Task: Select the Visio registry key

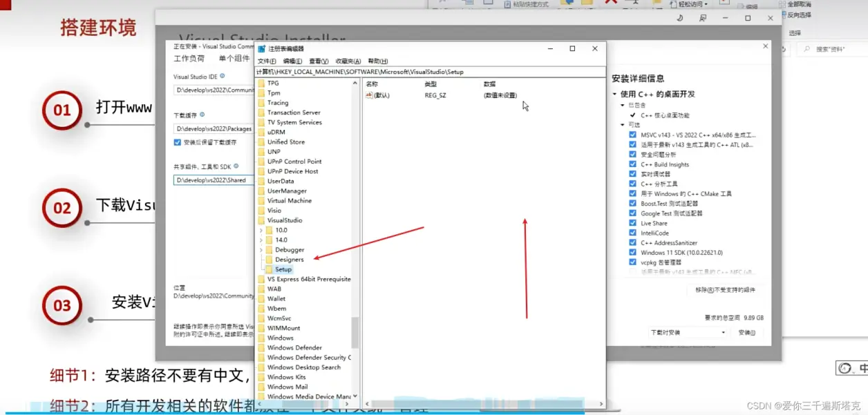Action: [274, 211]
